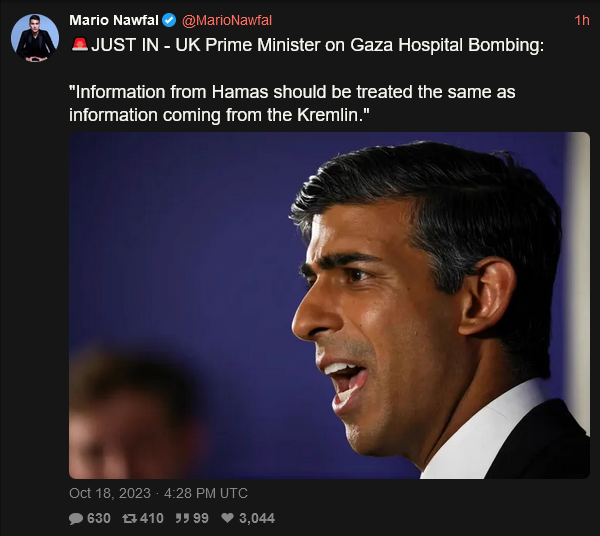Click the blue verified checkmark badge
Image resolution: width=600 pixels, height=536 pixels.
point(169,20)
